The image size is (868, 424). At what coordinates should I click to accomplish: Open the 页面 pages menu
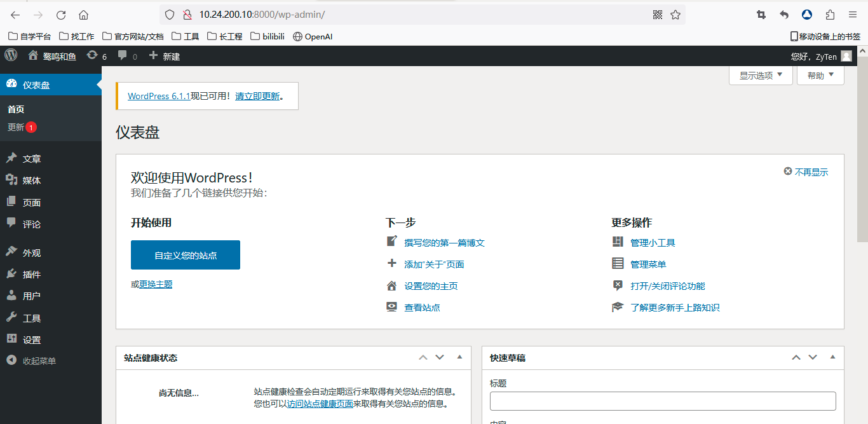(x=51, y=202)
